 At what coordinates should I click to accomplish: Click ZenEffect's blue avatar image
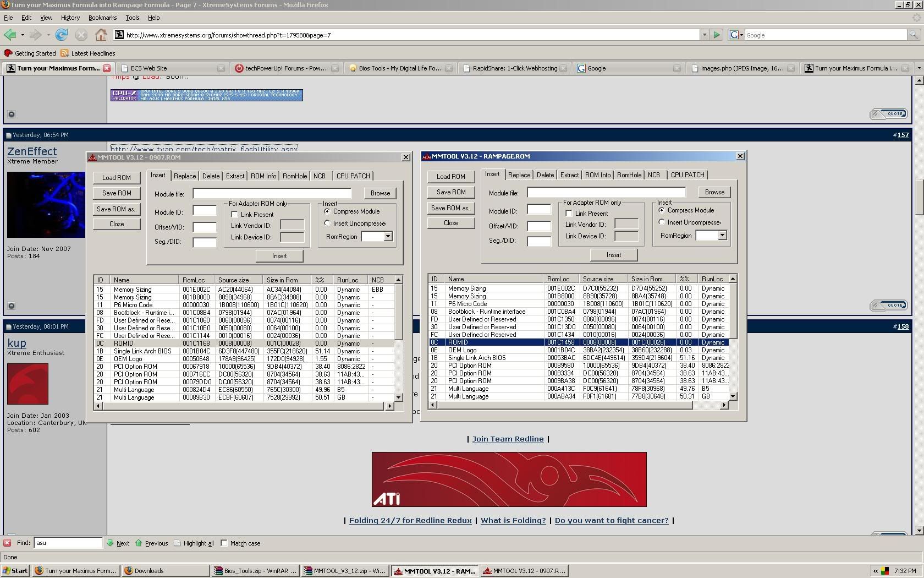pyautogui.click(x=46, y=205)
